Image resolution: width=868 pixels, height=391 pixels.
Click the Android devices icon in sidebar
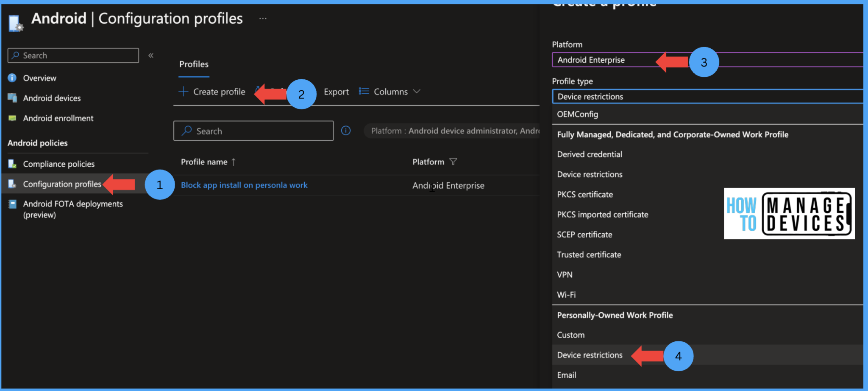click(12, 98)
